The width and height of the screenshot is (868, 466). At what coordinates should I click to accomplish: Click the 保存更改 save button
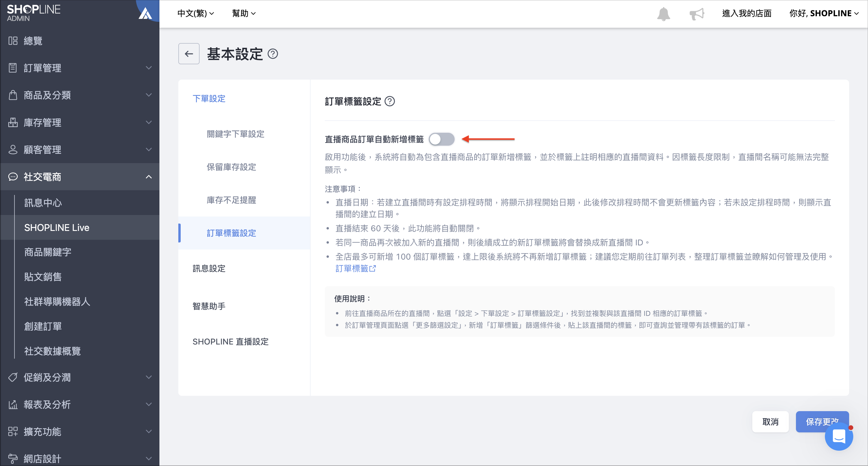[x=822, y=421]
